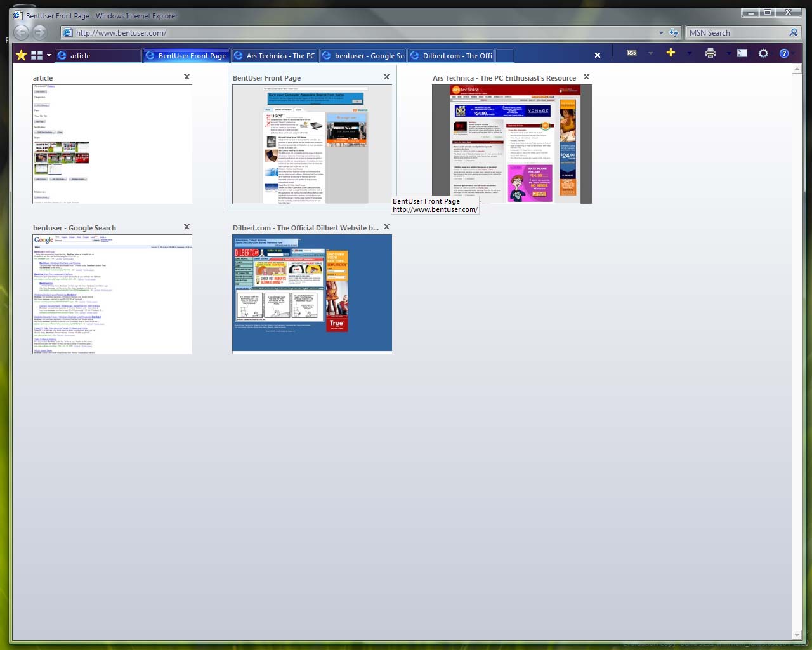
Task: Click the refresh icon beside the address bar
Action: click(674, 32)
